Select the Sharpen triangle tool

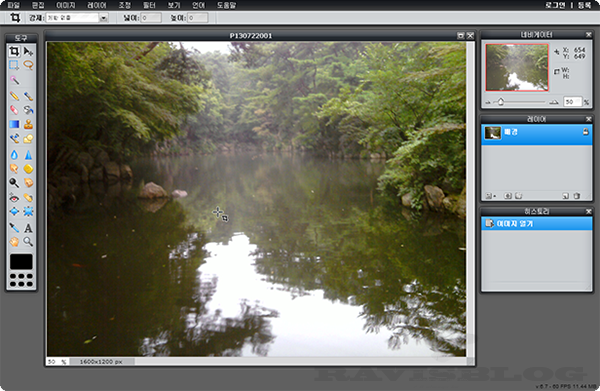coord(28,155)
